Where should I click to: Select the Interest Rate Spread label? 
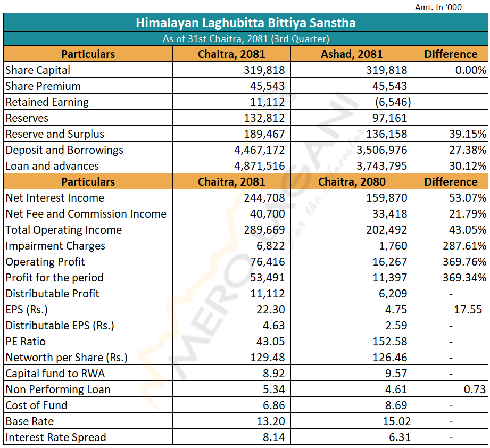pyautogui.click(x=56, y=437)
